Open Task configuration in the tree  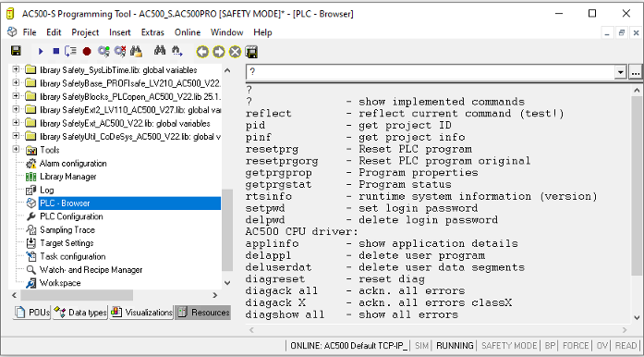click(72, 256)
